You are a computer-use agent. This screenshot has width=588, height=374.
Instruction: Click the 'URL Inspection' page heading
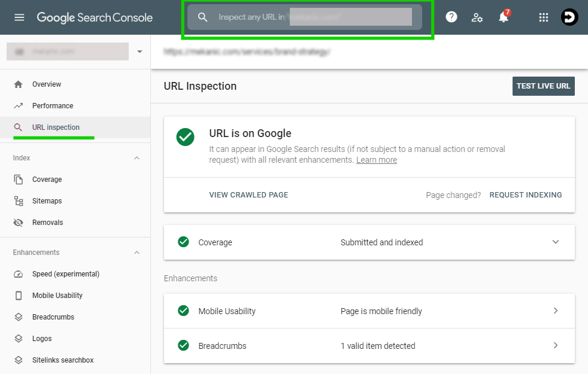tap(200, 86)
